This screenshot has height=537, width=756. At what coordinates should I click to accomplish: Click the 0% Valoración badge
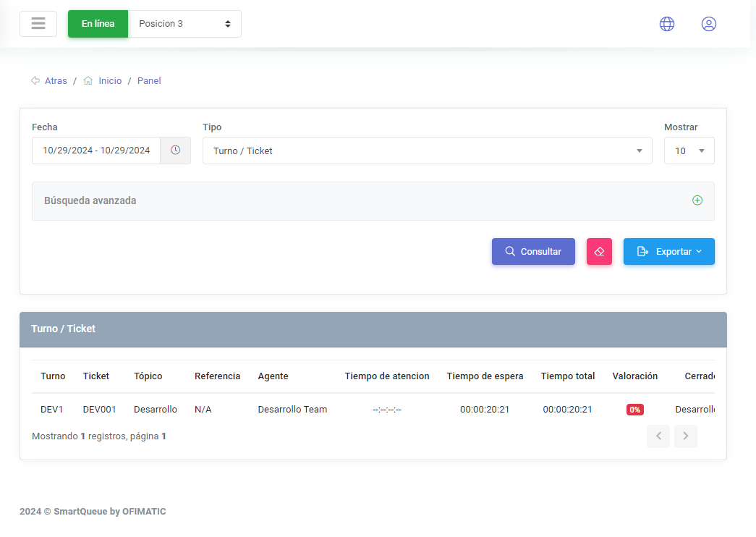(634, 410)
